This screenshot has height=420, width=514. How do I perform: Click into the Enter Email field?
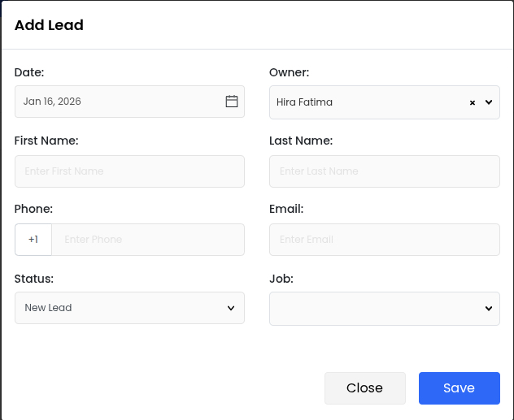tap(384, 240)
